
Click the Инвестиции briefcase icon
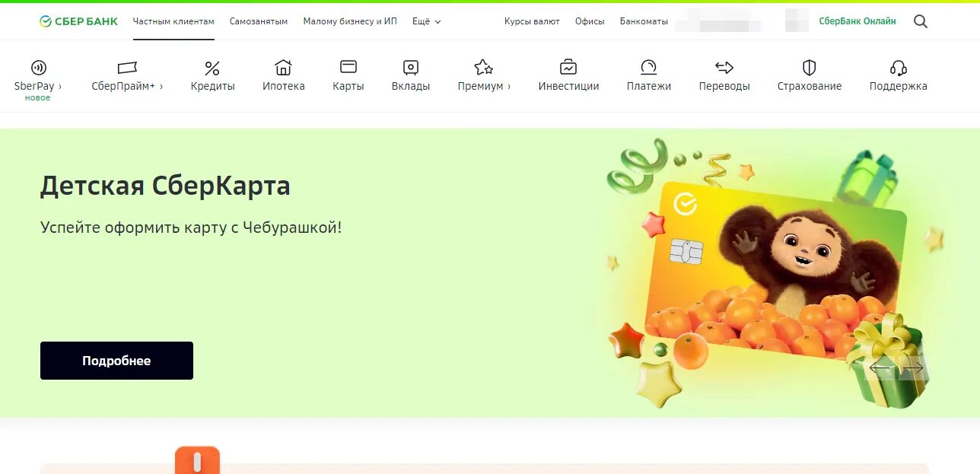pos(568,67)
